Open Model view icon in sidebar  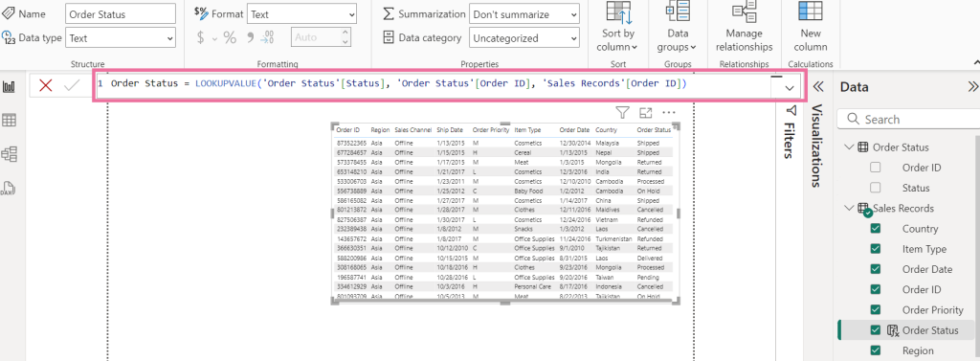click(10, 154)
